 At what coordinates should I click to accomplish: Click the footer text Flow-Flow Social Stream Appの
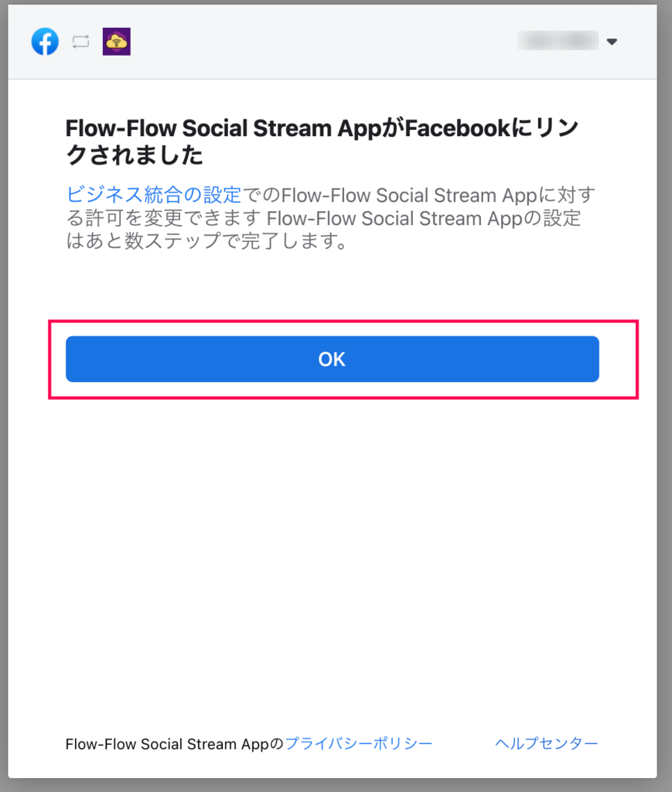[175, 743]
